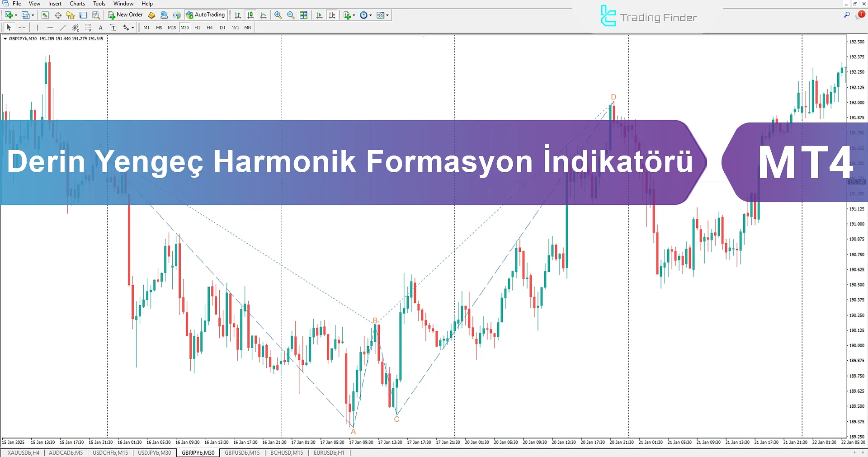Click the New Order button

[x=125, y=15]
